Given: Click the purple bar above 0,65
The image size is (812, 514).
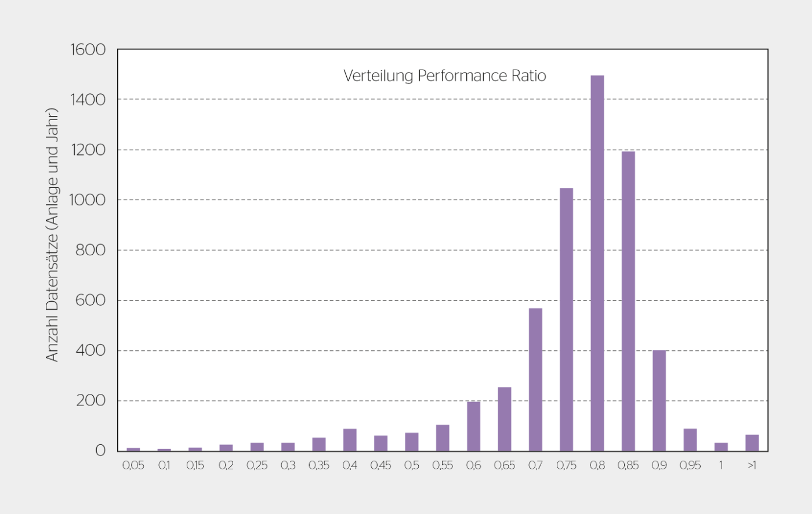Looking at the screenshot, I should click(505, 419).
